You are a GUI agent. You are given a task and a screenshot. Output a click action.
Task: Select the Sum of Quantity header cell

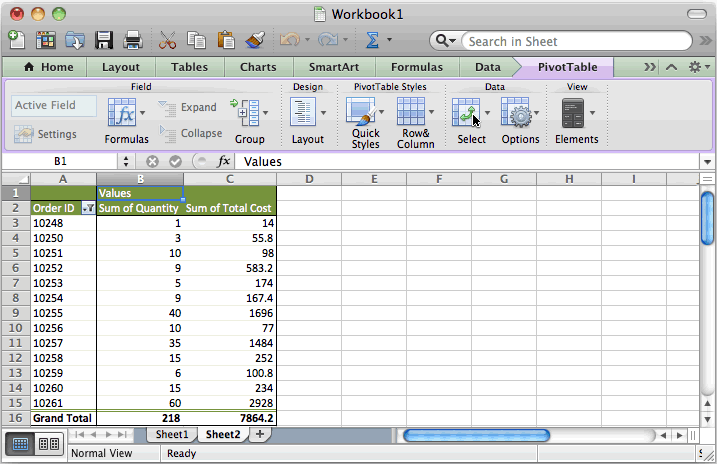[139, 208]
